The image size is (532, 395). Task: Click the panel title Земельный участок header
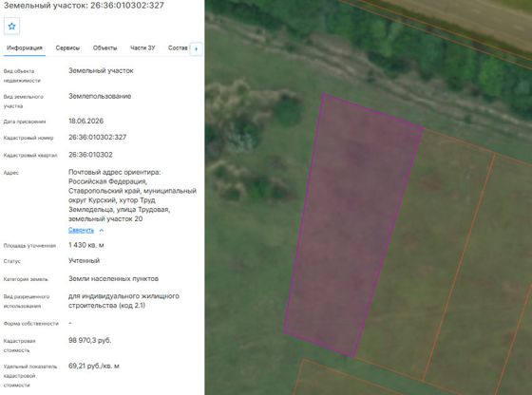(84, 6)
